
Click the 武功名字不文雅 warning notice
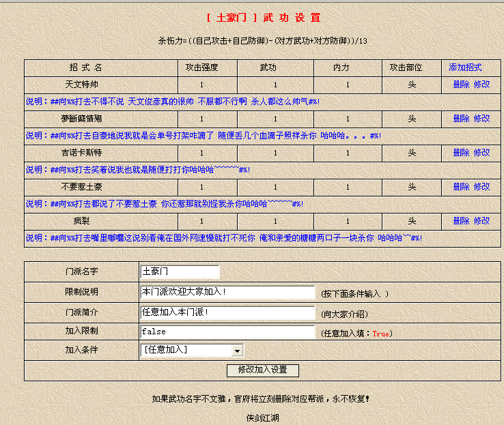coord(260,399)
